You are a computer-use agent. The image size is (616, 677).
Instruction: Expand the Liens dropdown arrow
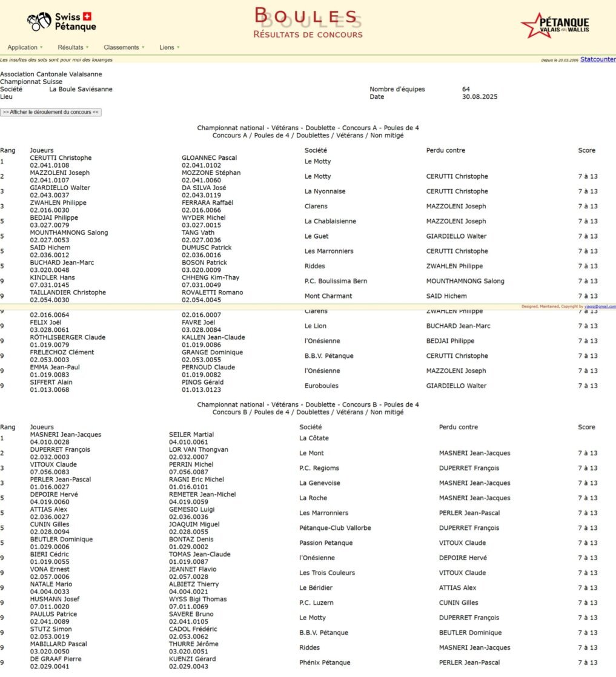coord(178,47)
